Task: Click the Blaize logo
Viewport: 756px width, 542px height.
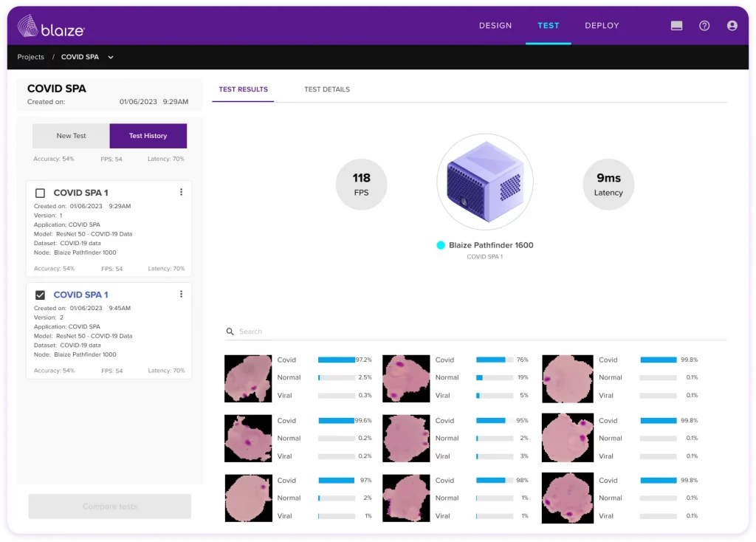Action: coord(51,27)
